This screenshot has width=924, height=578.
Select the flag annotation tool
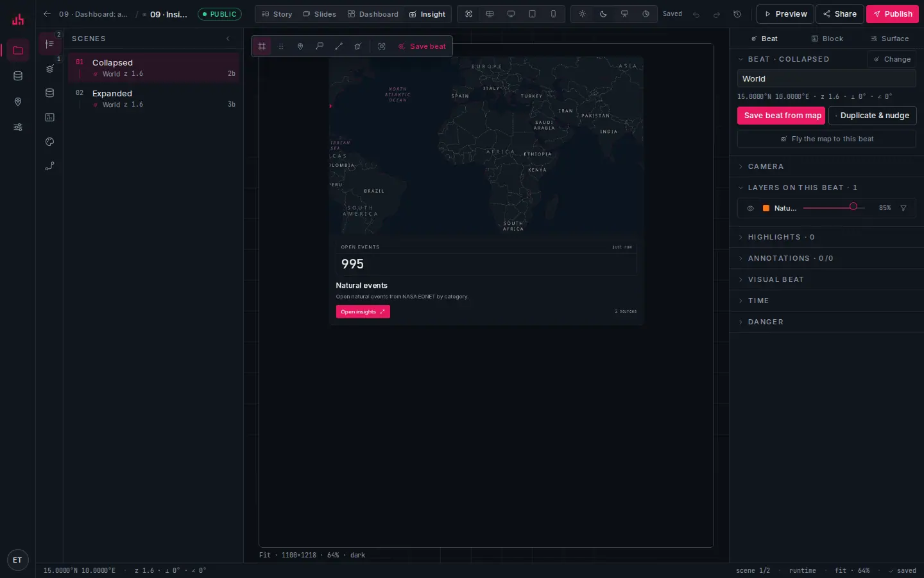click(320, 46)
